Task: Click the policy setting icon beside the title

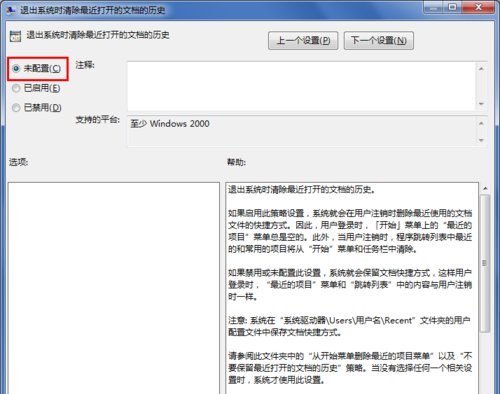Action: point(15,36)
